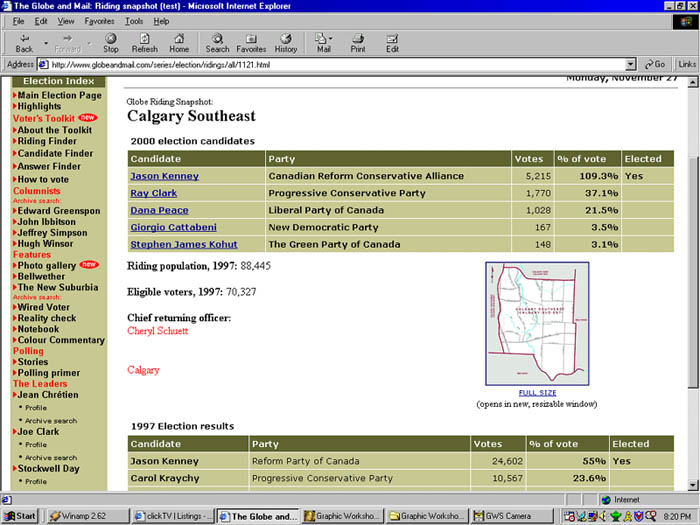Open Edward Greenspon columnist link

coord(59,211)
